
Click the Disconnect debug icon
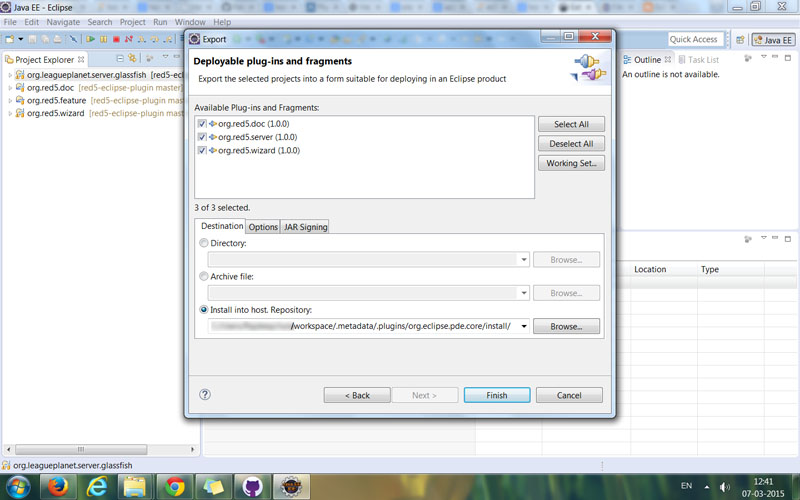129,39
